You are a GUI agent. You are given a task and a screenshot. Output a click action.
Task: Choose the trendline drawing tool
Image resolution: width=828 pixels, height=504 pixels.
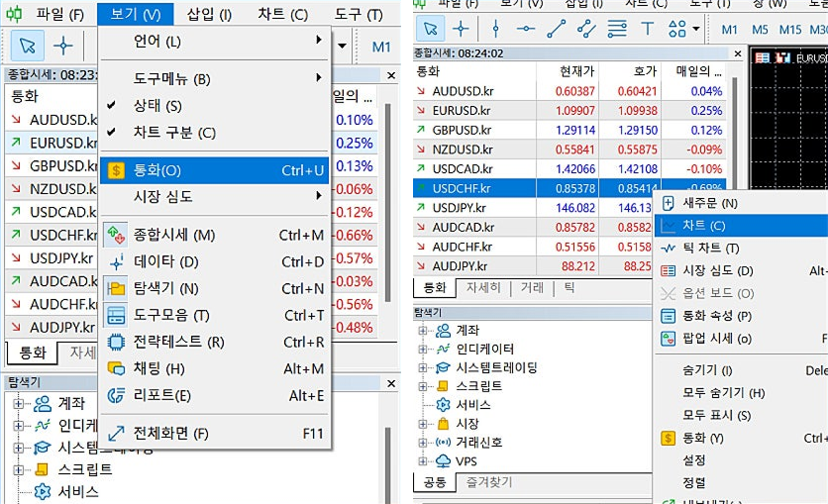(556, 29)
